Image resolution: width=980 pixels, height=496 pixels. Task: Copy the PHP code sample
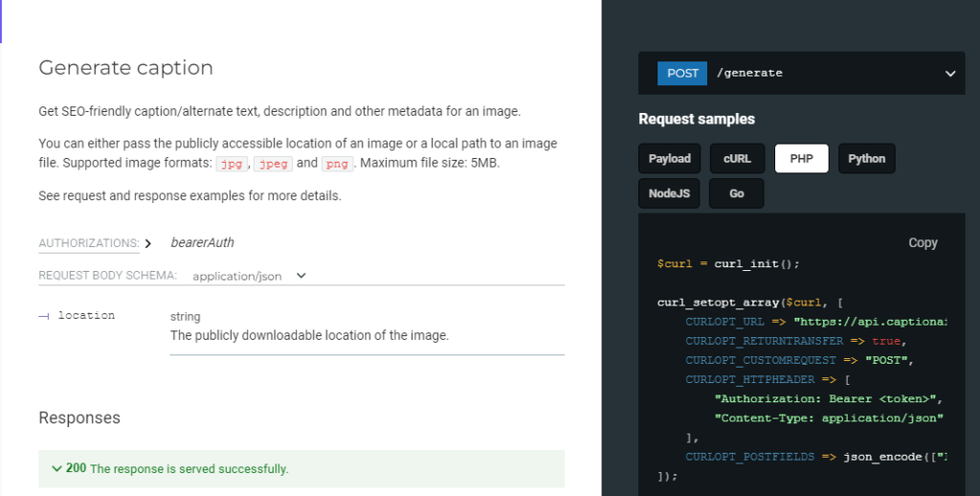point(923,243)
